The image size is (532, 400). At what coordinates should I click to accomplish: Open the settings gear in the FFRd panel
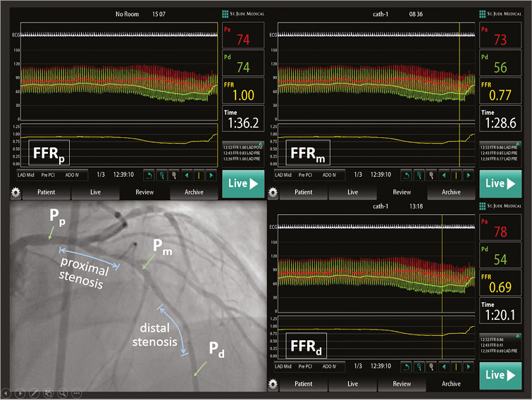273,385
